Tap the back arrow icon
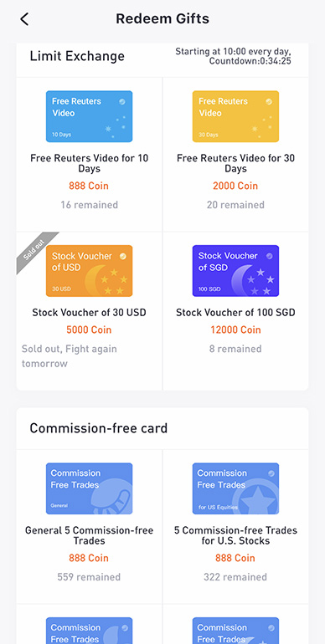Image resolution: width=325 pixels, height=644 pixels. click(24, 19)
